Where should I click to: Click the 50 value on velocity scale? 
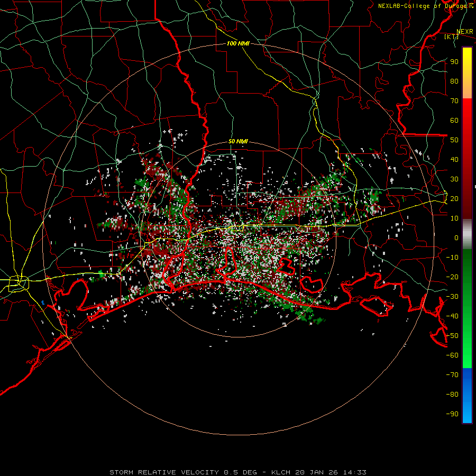[454, 140]
